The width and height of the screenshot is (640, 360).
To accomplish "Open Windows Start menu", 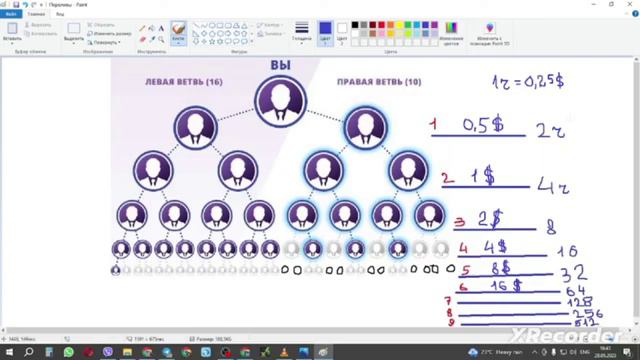I will [x=9, y=352].
